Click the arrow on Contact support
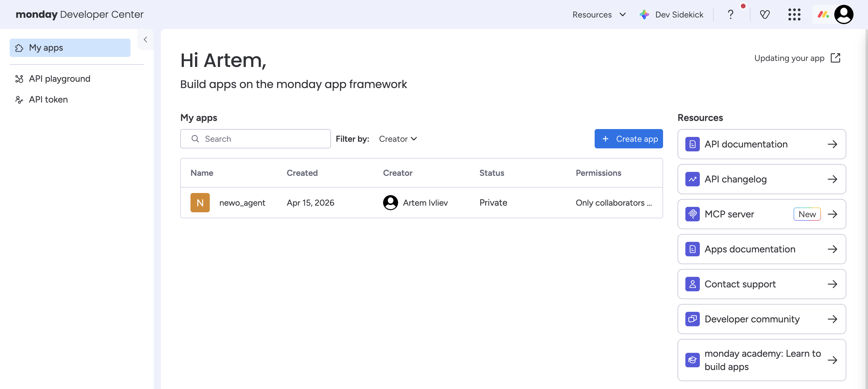This screenshot has height=389, width=868. [832, 284]
